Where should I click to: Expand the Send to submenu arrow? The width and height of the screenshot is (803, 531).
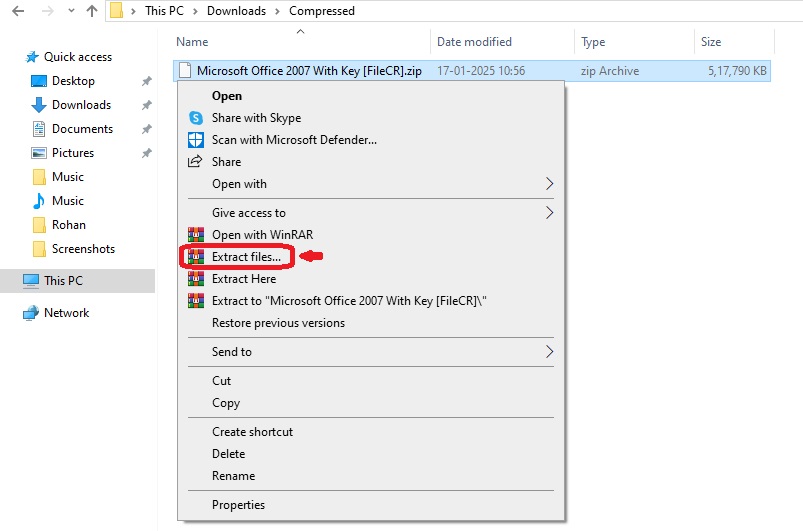coord(549,352)
